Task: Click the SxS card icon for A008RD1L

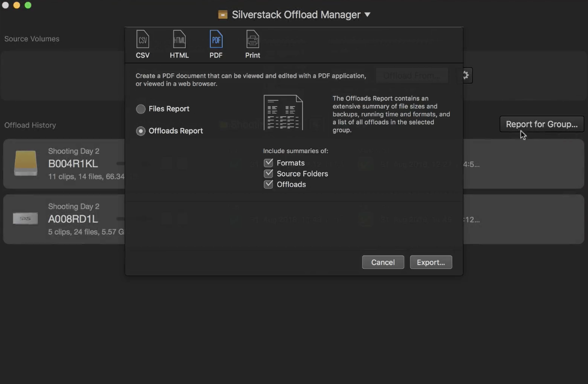Action: coord(25,219)
